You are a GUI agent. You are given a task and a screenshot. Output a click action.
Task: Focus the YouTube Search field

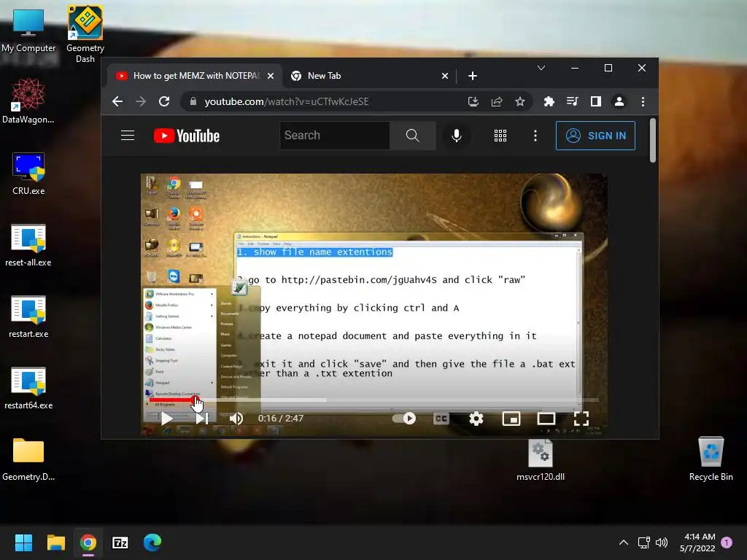pyautogui.click(x=335, y=135)
